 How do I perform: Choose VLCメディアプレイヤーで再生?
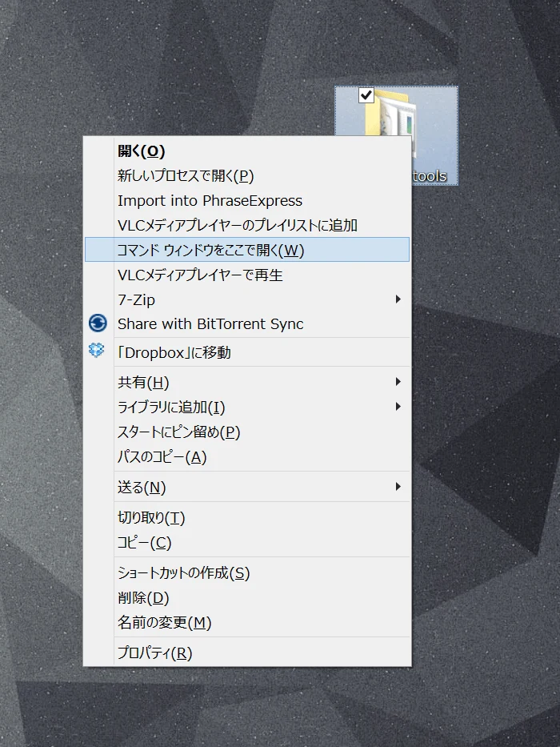point(247,275)
